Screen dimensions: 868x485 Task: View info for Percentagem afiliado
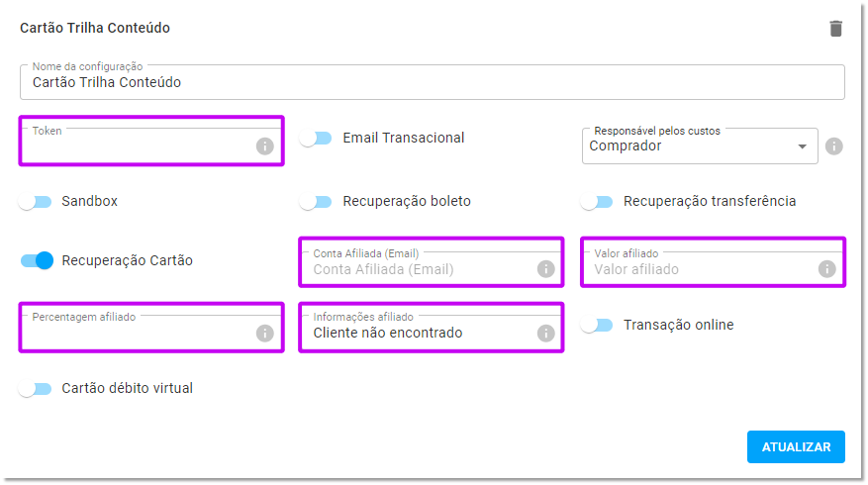click(264, 333)
